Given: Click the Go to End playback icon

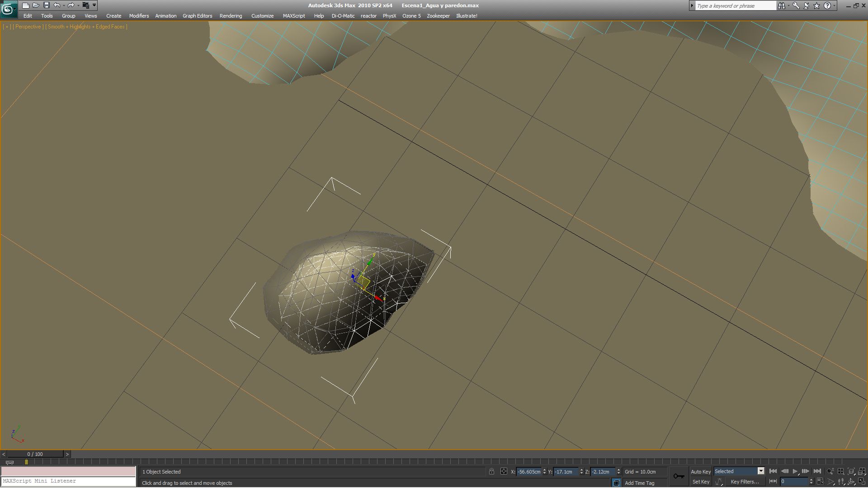Looking at the screenshot, I should pyautogui.click(x=817, y=471).
